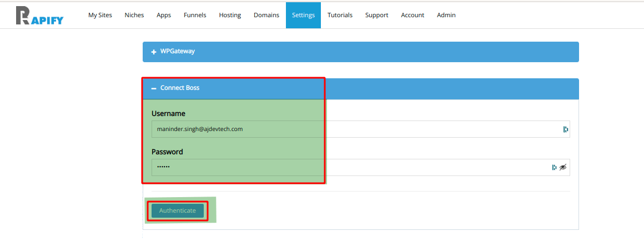
Task: Open the Account menu
Action: click(412, 15)
